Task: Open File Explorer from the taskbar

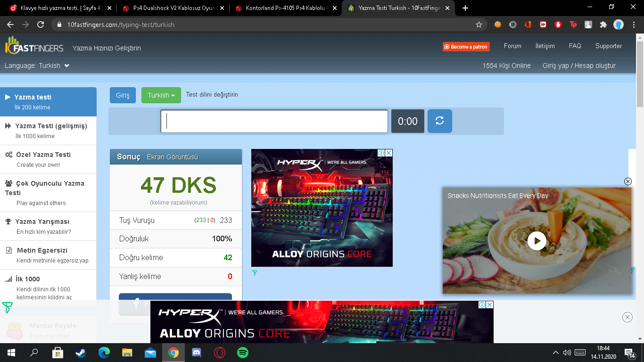Action: (127, 353)
